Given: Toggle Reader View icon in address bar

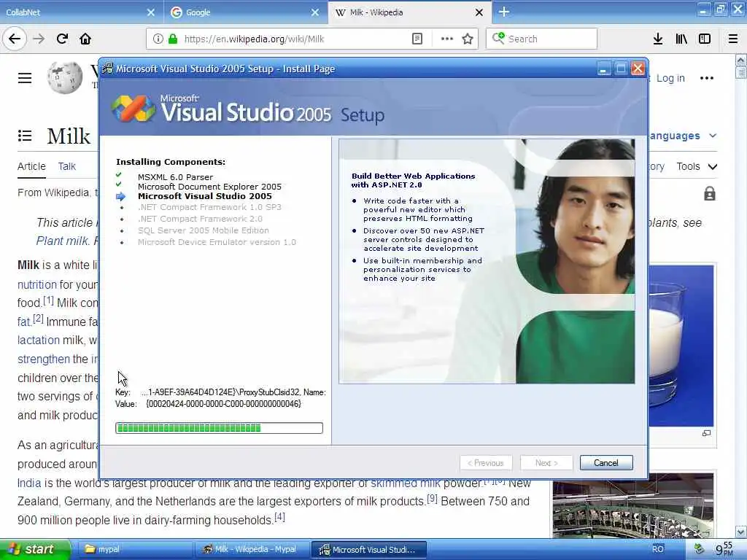Looking at the screenshot, I should tap(417, 39).
